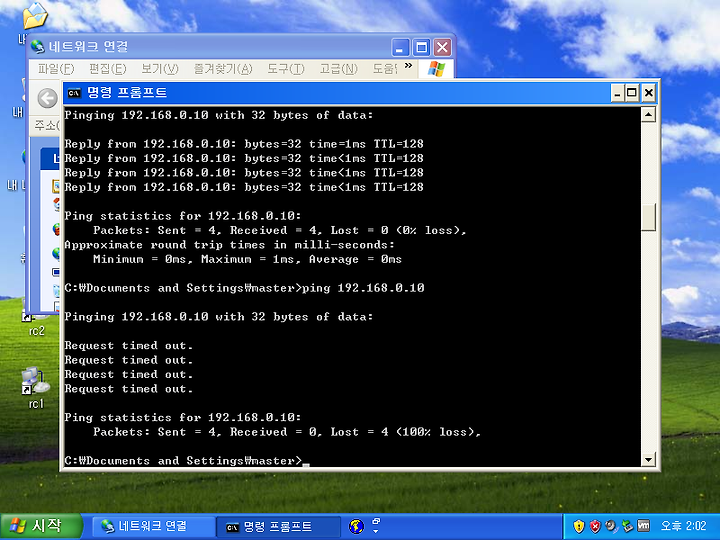Viewport: 720px width, 540px height.
Task: Click the 'Approximate round trip times' line
Action: pyautogui.click(x=229, y=245)
